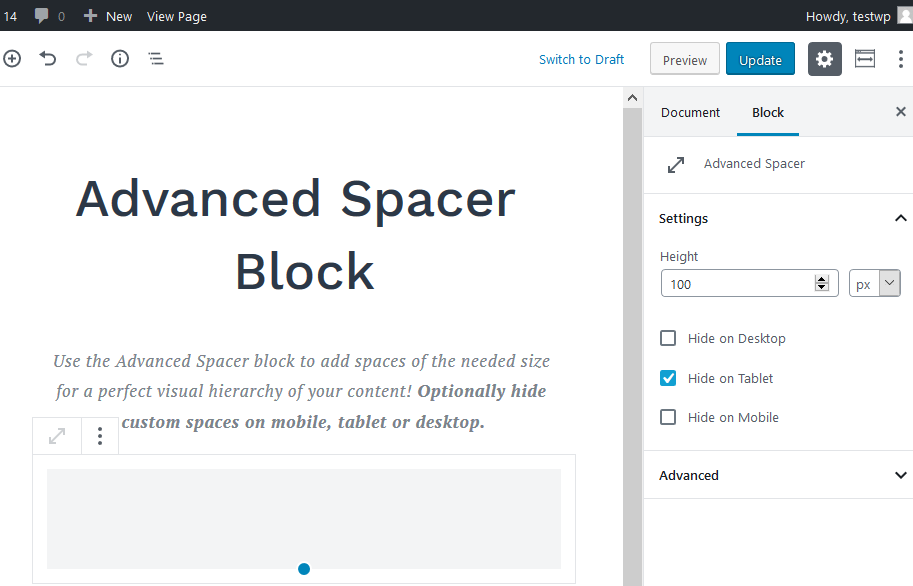Screen dimensions: 913x586
Task: Collapse the Settings panel section
Action: point(900,218)
